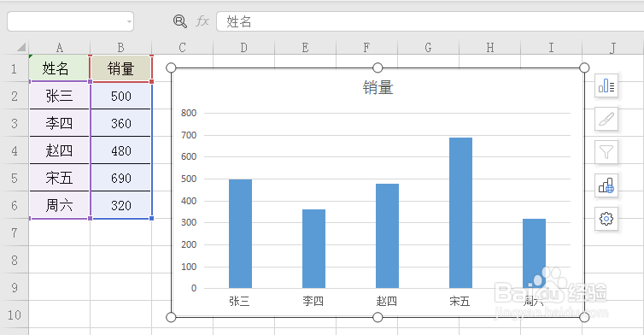
Task: Select the 宋五 bar in chart
Action: coord(461,213)
